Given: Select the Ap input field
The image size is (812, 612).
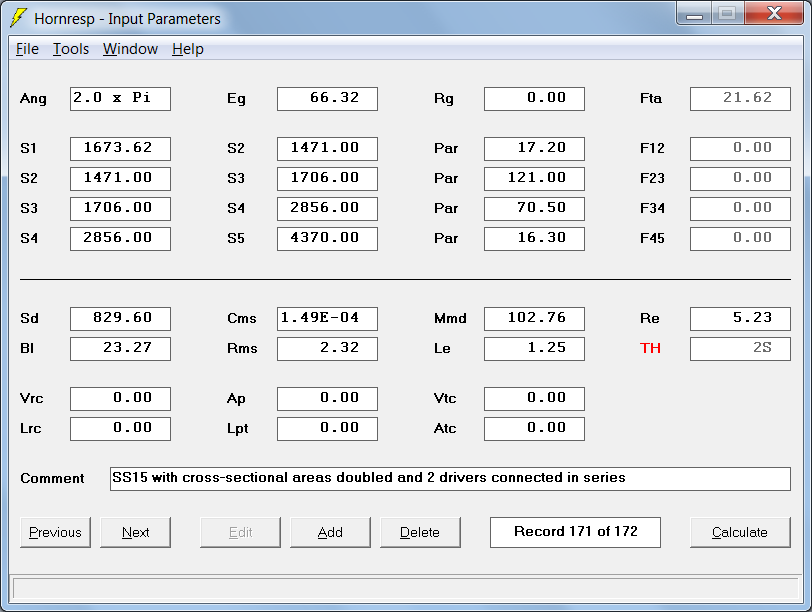Looking at the screenshot, I should click(327, 399).
